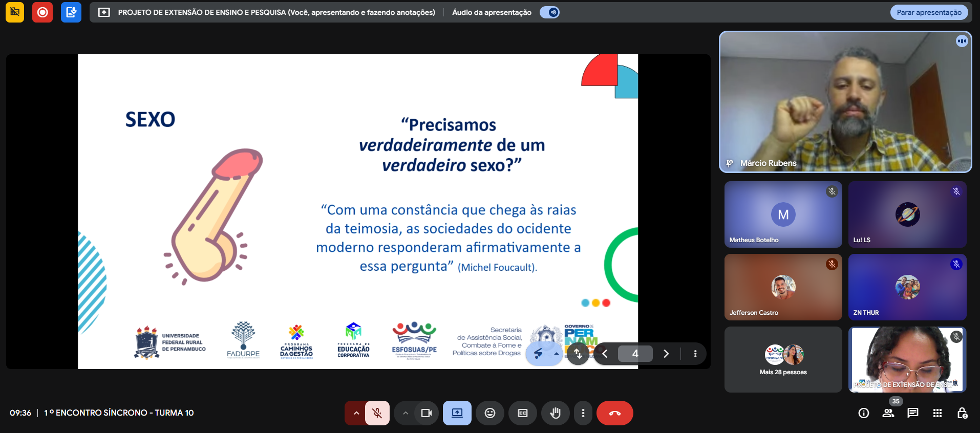Leave the call with red hang-up button
980x433 pixels.
[x=615, y=413]
